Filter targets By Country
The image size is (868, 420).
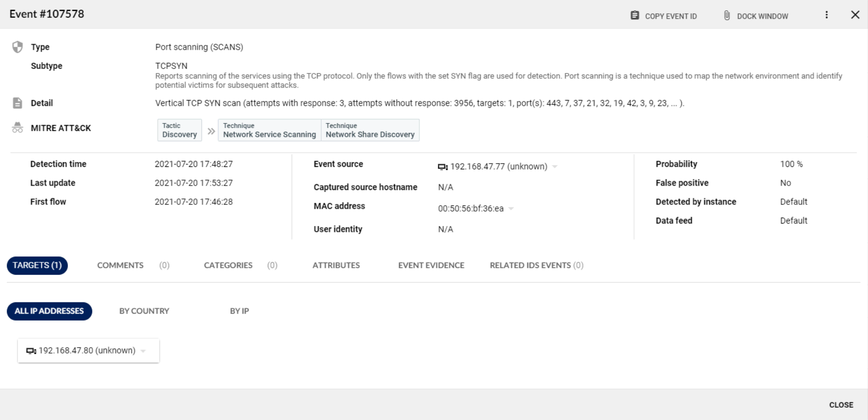(144, 311)
